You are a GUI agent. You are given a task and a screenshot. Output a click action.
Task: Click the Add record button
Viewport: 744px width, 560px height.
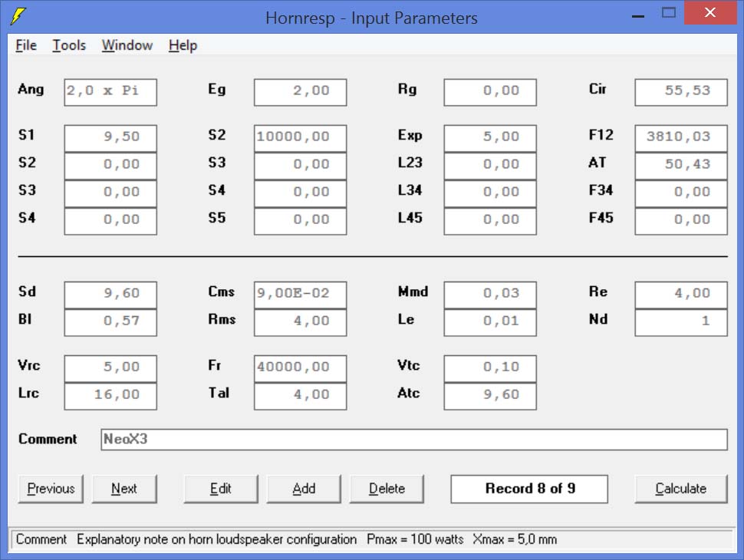(304, 489)
